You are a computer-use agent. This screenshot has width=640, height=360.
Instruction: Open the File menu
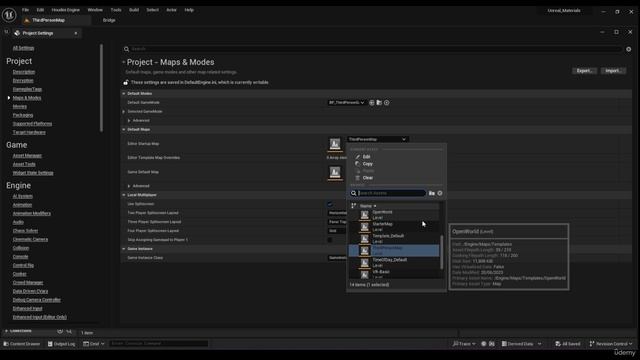pos(25,10)
